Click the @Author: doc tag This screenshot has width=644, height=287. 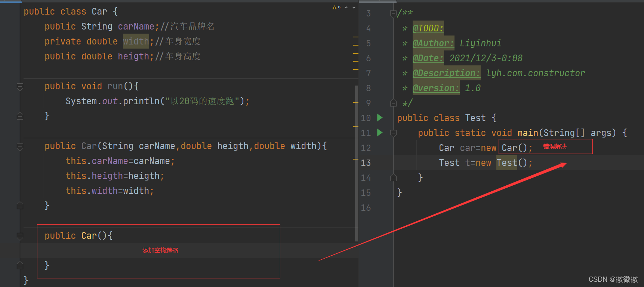click(x=433, y=43)
